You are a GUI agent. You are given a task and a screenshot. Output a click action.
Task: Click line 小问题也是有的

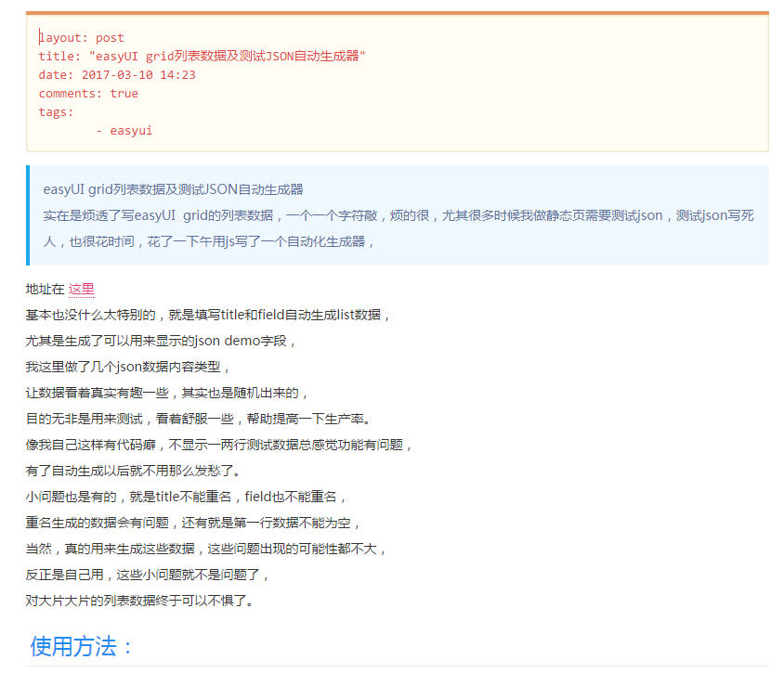[x=186, y=497]
